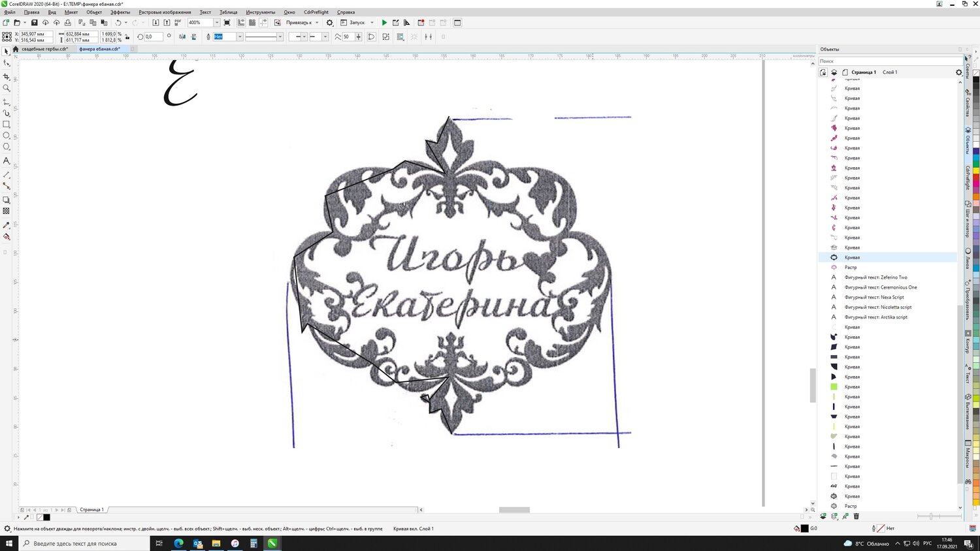Screen dimensions: 980x551
Task: Open the end arrowhead dropdown
Action: [x=325, y=37]
